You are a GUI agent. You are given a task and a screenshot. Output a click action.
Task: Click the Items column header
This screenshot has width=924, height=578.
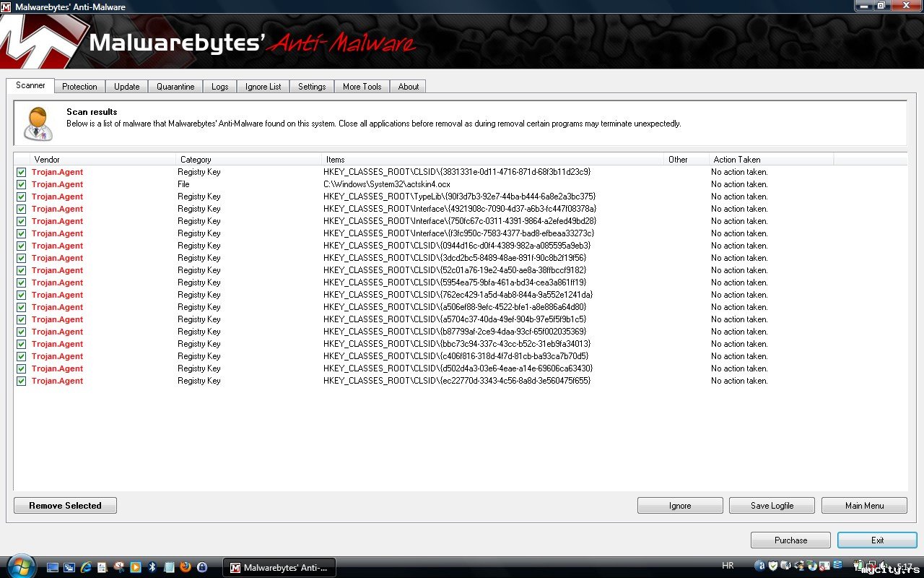pyautogui.click(x=493, y=160)
